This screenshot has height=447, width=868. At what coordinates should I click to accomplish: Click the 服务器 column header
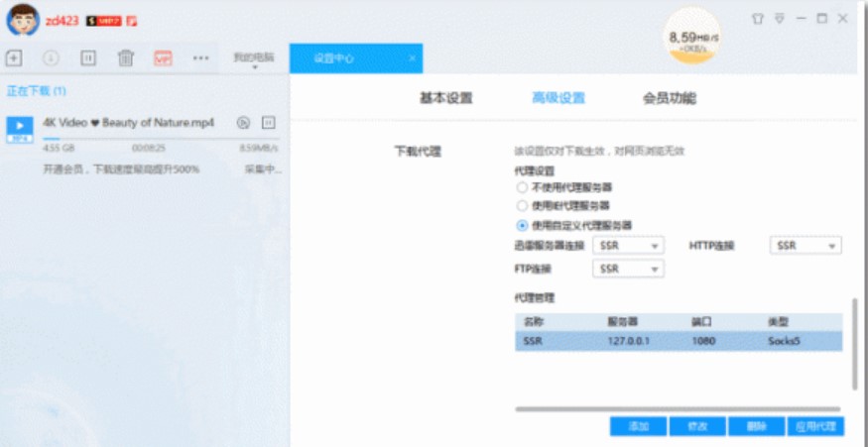coord(622,322)
